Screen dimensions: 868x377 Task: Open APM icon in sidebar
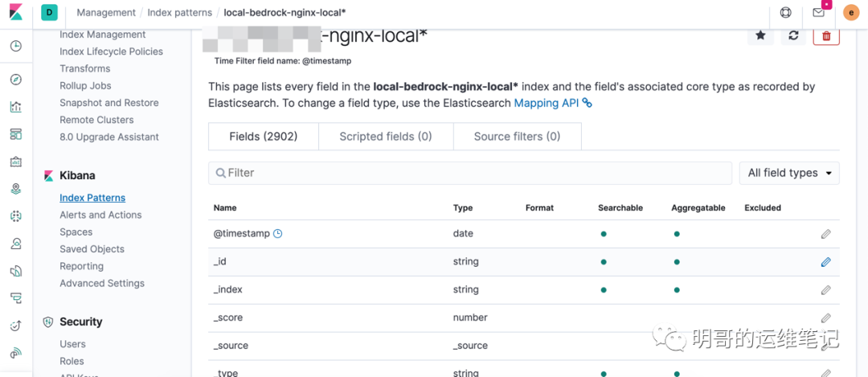click(x=16, y=298)
